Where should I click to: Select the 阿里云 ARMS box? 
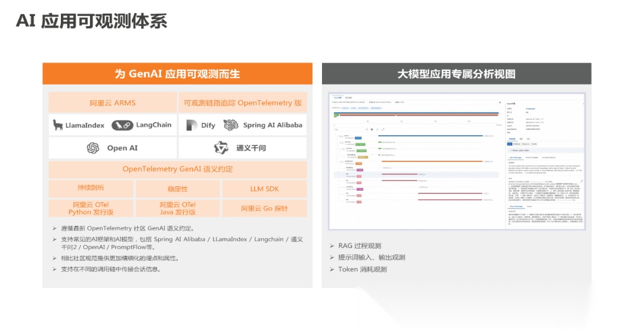coord(113,103)
